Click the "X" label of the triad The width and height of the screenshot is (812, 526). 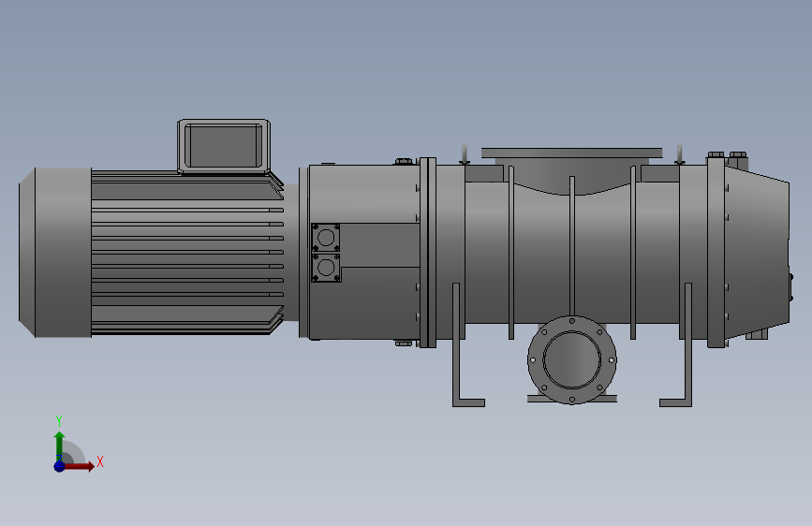[x=100, y=461]
